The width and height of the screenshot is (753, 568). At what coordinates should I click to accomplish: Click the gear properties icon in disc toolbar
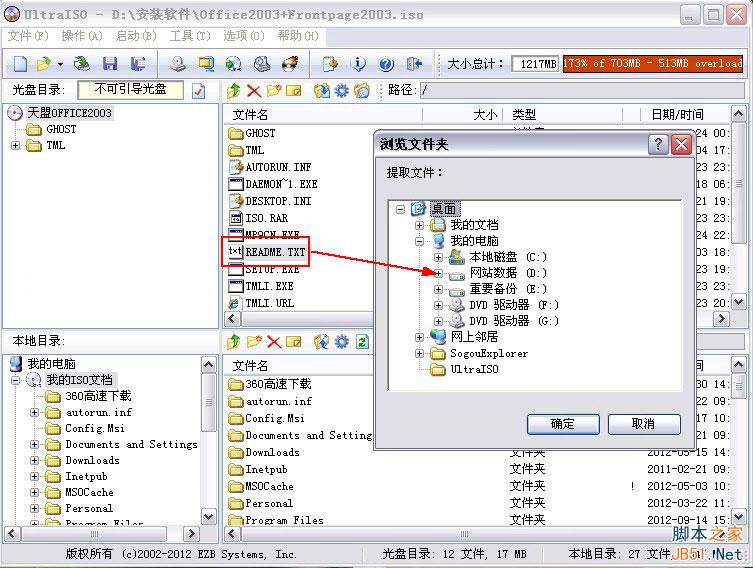click(x=341, y=90)
